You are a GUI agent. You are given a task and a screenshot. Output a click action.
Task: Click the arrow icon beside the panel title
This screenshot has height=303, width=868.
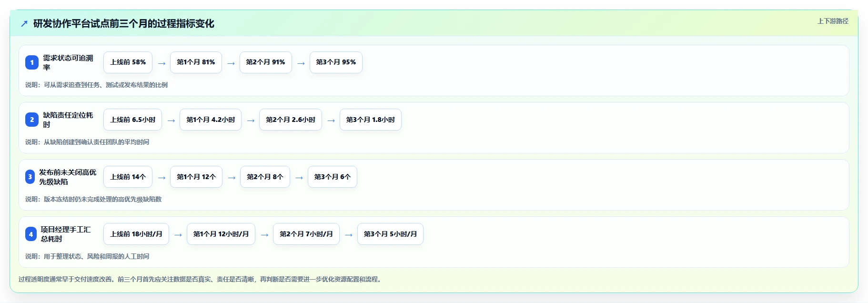24,24
